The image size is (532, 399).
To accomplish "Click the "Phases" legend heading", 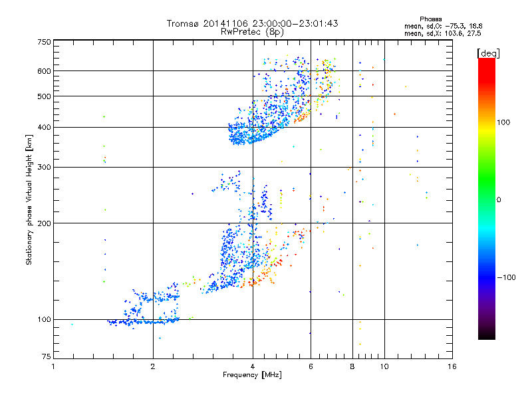I will (430, 19).
